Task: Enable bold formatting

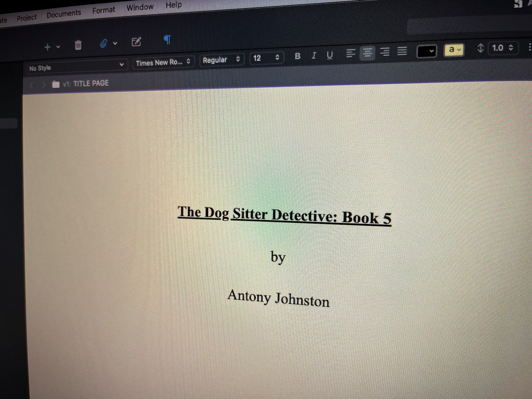Action: [x=297, y=56]
